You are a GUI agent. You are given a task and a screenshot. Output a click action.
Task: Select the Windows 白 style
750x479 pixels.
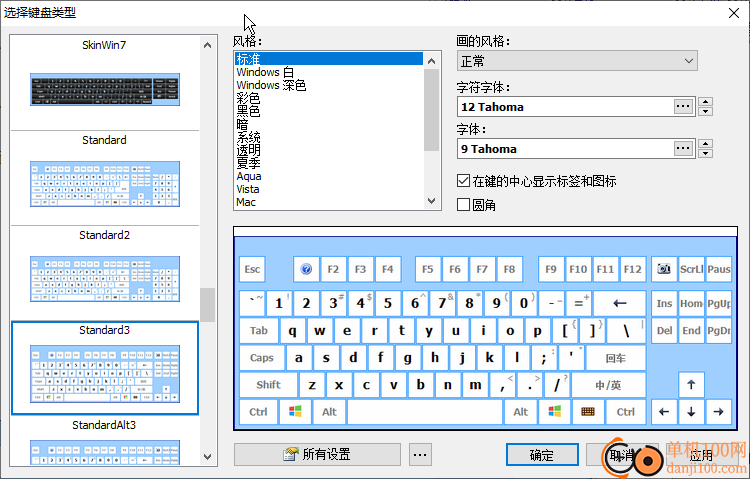pos(329,72)
